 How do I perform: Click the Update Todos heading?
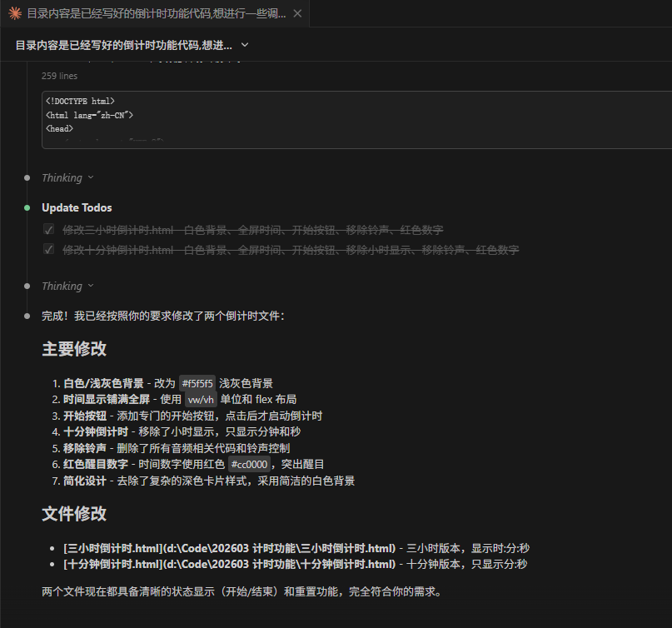click(77, 208)
